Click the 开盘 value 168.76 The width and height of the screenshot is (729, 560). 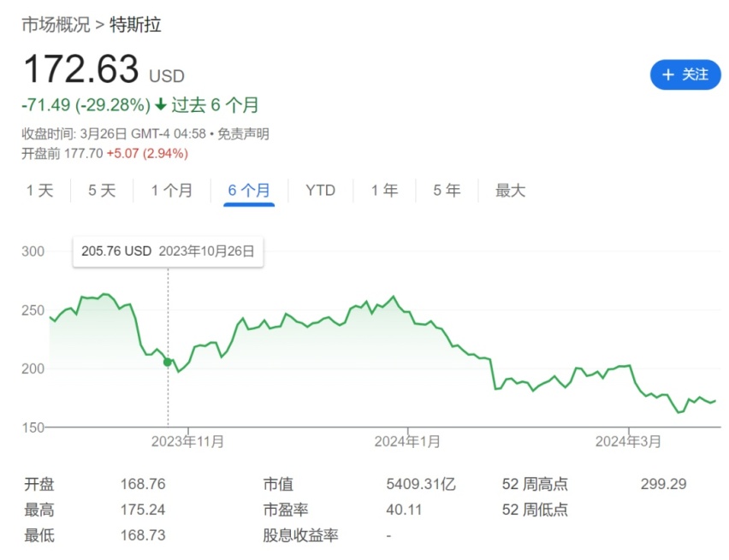click(x=143, y=484)
